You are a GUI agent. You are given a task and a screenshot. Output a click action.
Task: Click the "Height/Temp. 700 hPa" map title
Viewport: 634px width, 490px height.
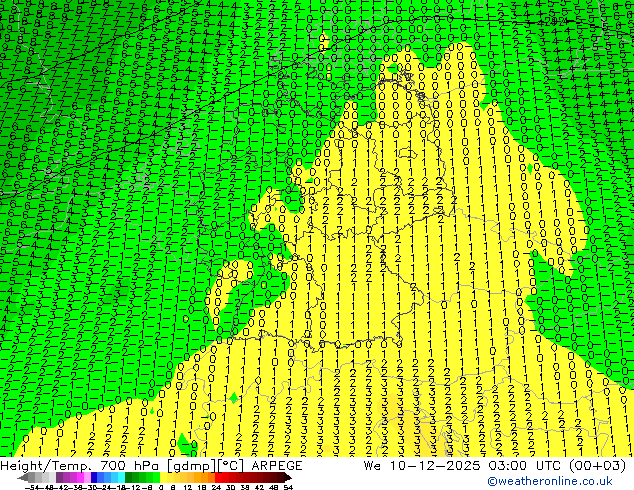(80, 466)
